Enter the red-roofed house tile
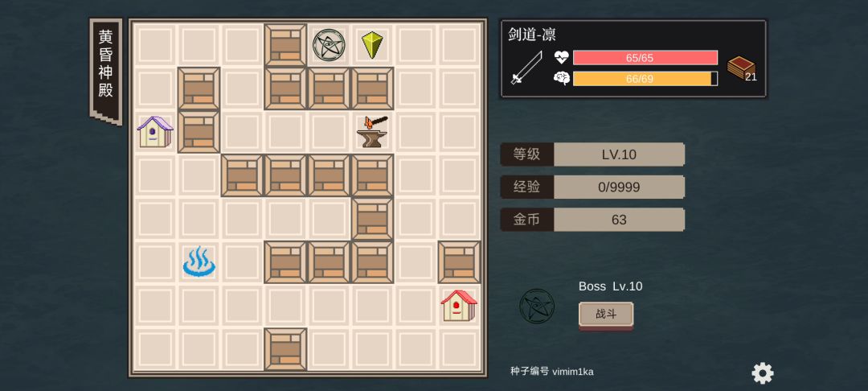The width and height of the screenshot is (868, 391). coord(459,306)
